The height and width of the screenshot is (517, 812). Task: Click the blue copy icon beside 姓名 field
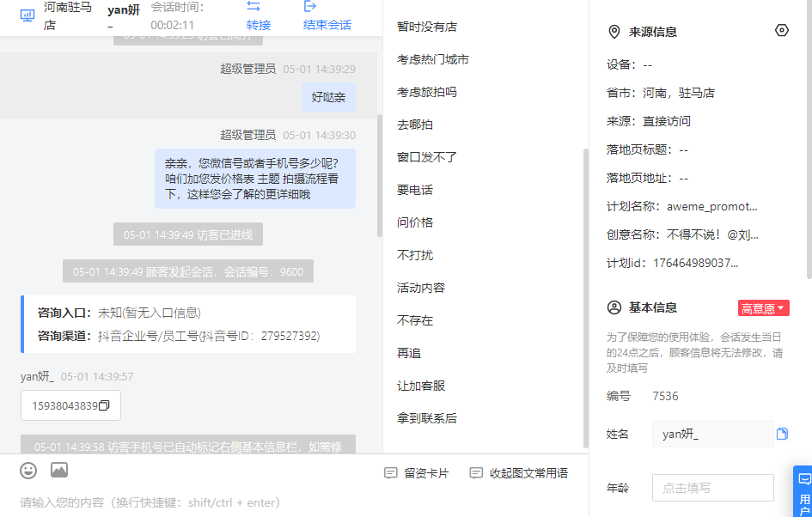(782, 434)
